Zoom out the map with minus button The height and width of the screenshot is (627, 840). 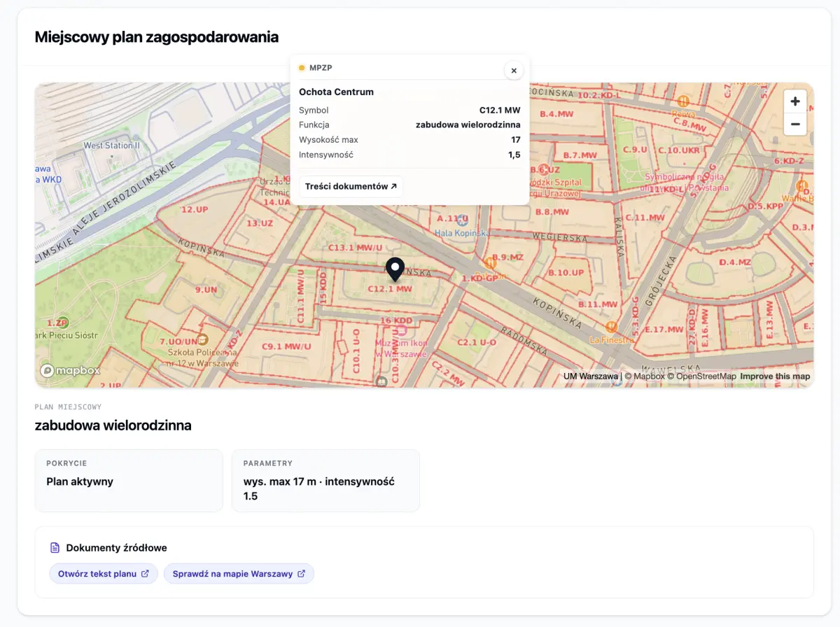[x=795, y=125]
